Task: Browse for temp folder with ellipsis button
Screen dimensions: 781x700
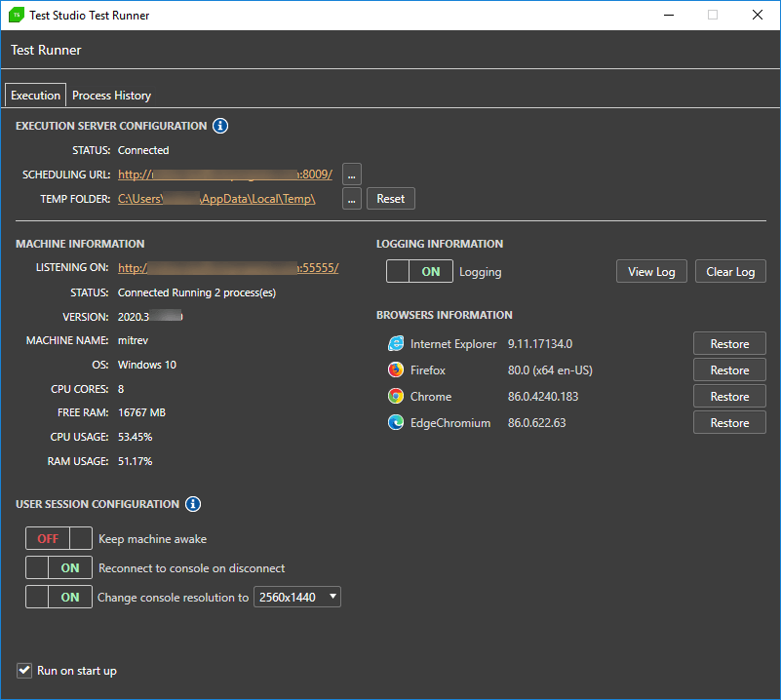Action: (x=352, y=199)
